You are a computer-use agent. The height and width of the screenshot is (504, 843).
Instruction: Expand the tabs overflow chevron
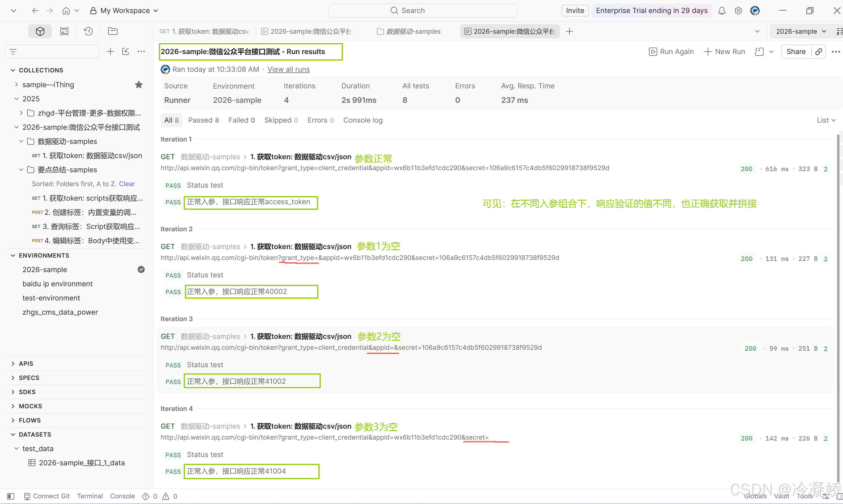(x=757, y=31)
